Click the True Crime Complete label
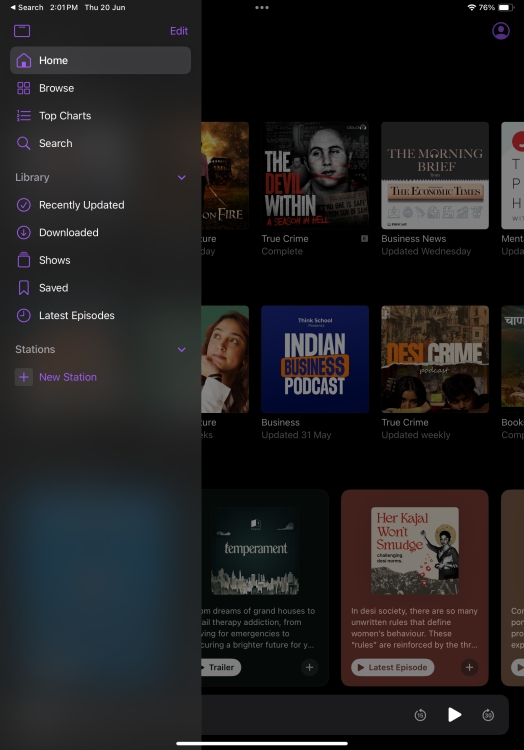This screenshot has width=524, height=750. click(285, 245)
